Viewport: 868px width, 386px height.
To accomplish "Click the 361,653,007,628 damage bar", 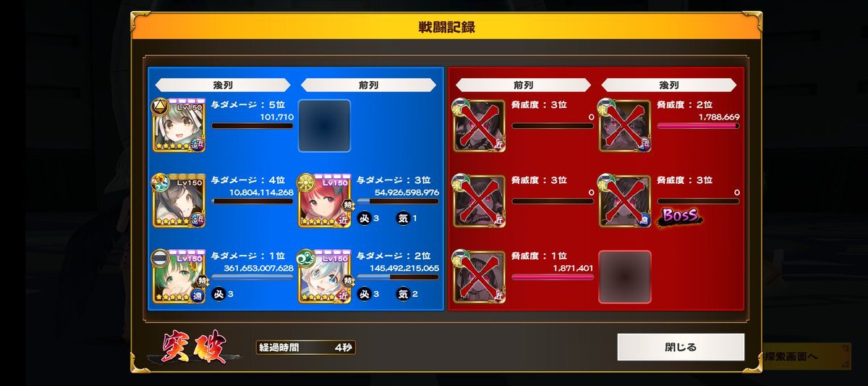I will tap(252, 277).
